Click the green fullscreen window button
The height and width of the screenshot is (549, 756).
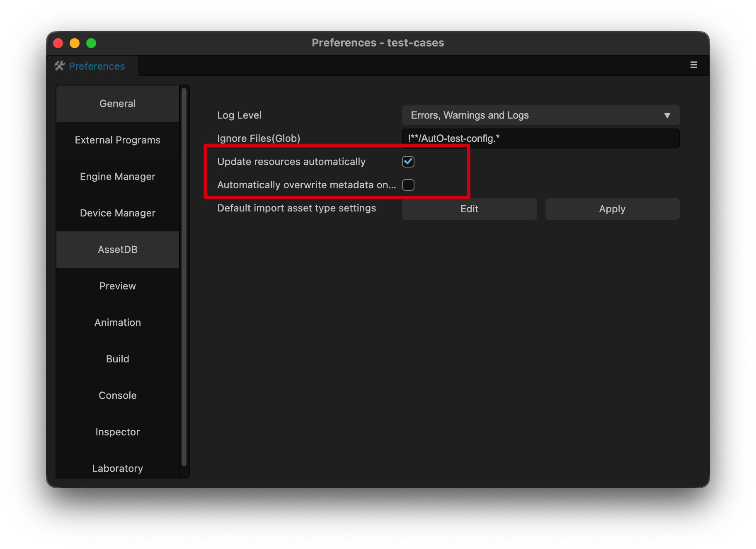(91, 43)
